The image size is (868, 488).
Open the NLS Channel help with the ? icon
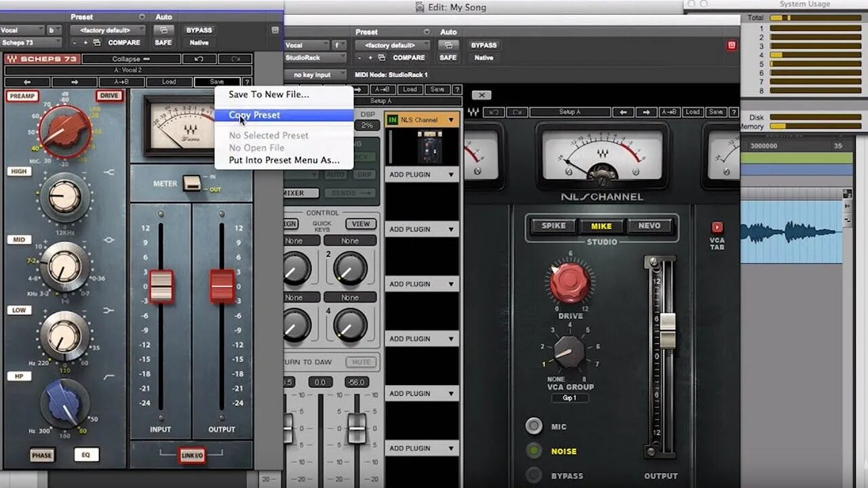[x=735, y=112]
